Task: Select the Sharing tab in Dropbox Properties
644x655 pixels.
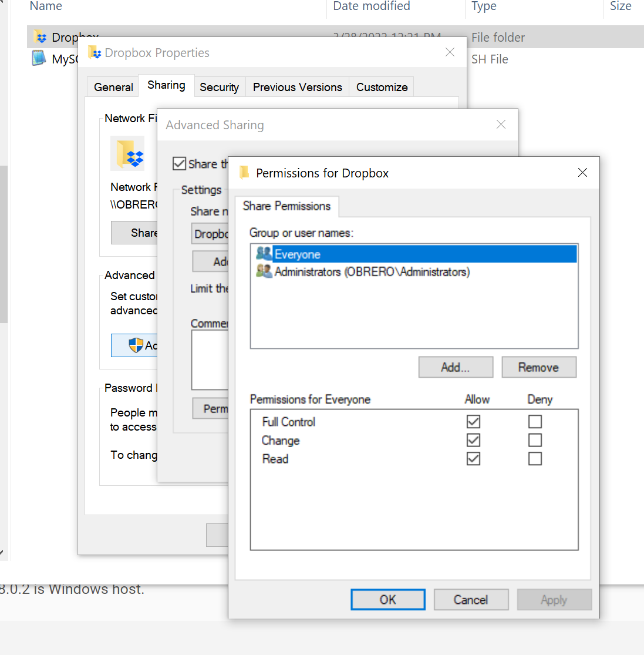Action: coord(166,85)
